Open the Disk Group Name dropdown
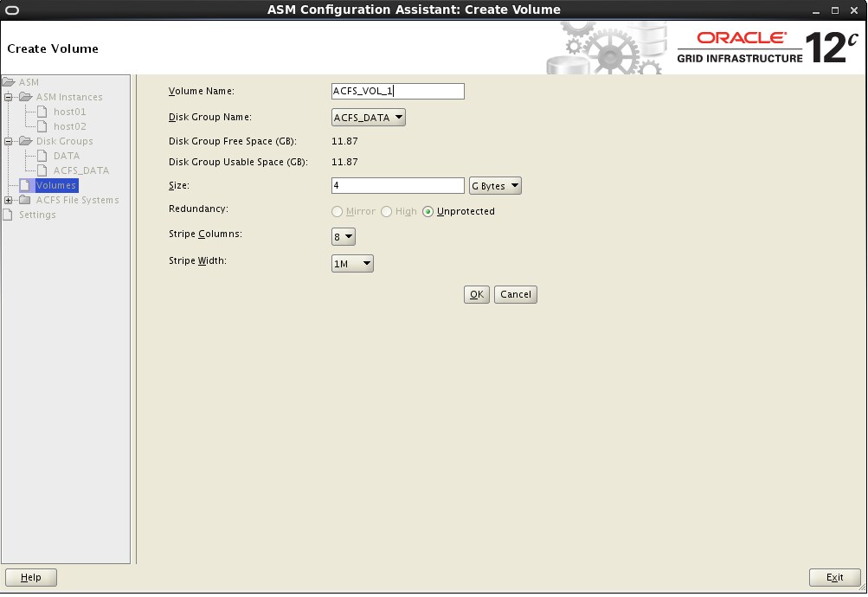The width and height of the screenshot is (868, 597). [369, 118]
